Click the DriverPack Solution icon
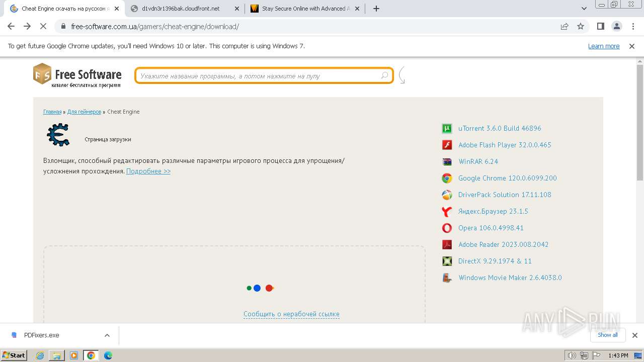Screen dimensions: 644x362 coord(447,195)
